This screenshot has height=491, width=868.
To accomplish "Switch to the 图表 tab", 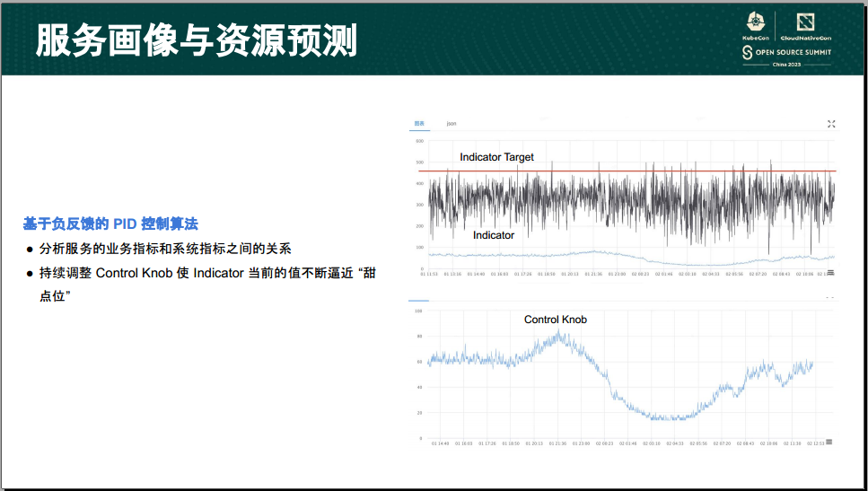I will [x=418, y=123].
